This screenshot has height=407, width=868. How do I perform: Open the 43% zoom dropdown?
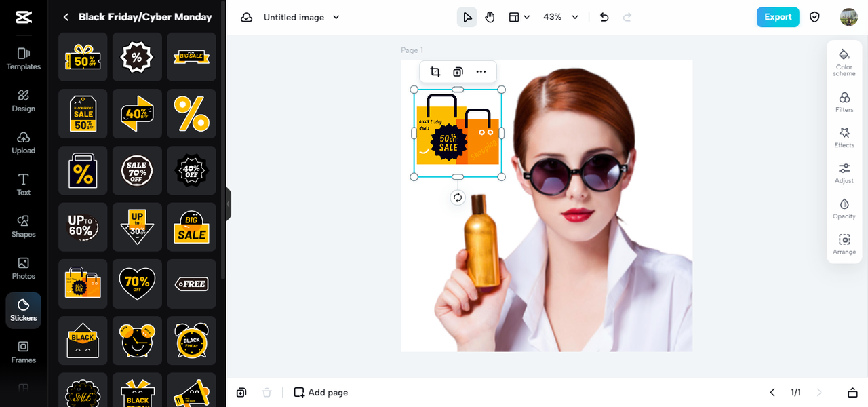pos(561,17)
